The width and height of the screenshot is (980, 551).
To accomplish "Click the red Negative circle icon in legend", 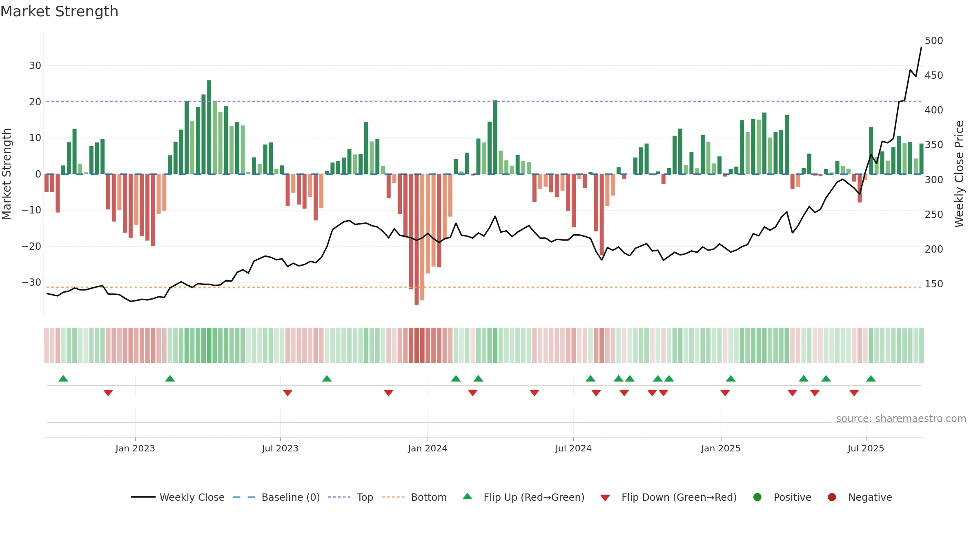I will point(832,497).
